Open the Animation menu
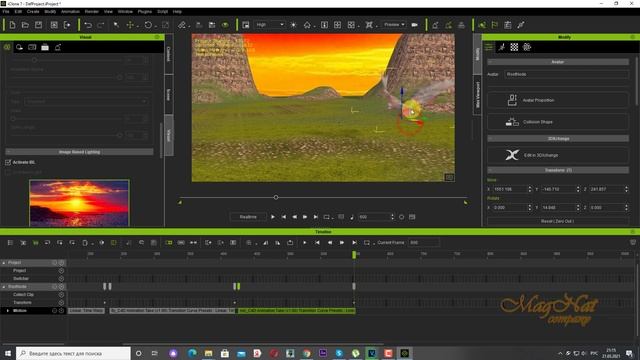 pos(70,12)
